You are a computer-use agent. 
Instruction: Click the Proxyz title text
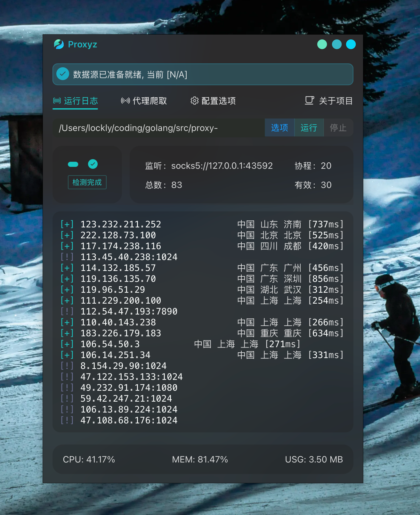pos(83,45)
